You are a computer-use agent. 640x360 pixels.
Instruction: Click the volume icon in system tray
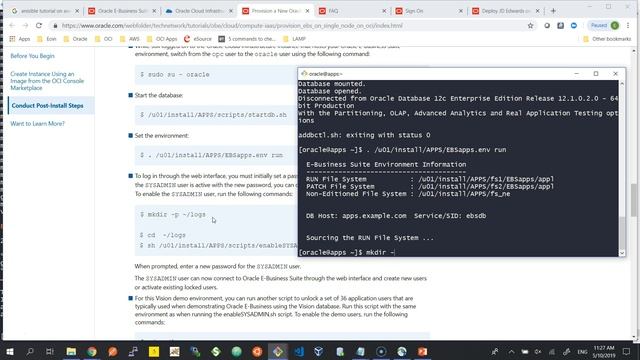(x=538, y=351)
